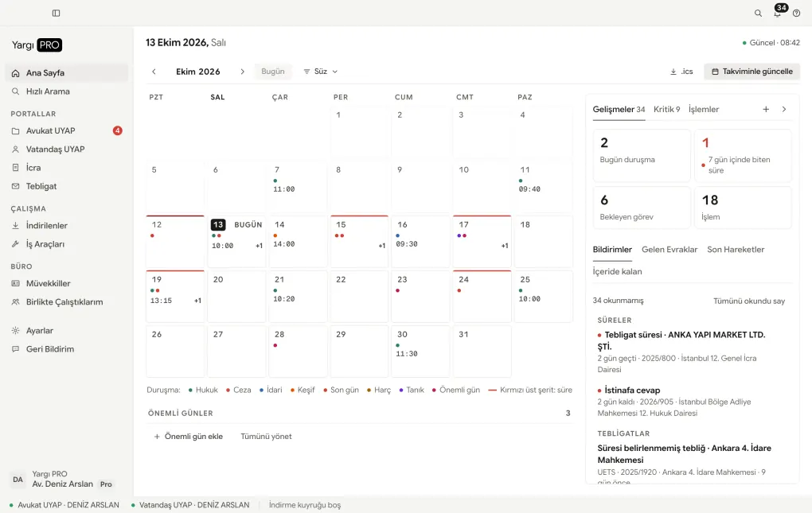Open İş Araçları tools

[x=67, y=244]
